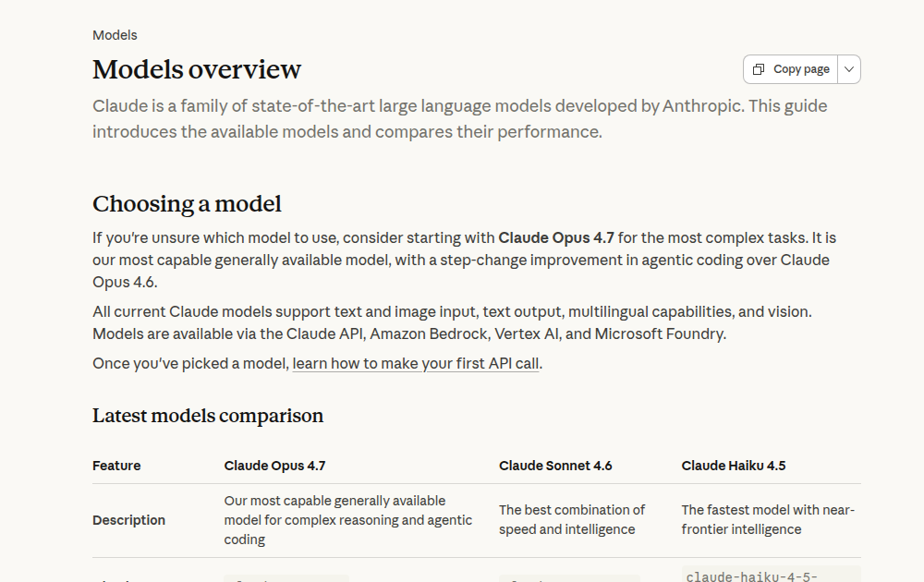Click the 'Claude Opus 4.7' column header
This screenshot has height=582, width=924.
[274, 466]
